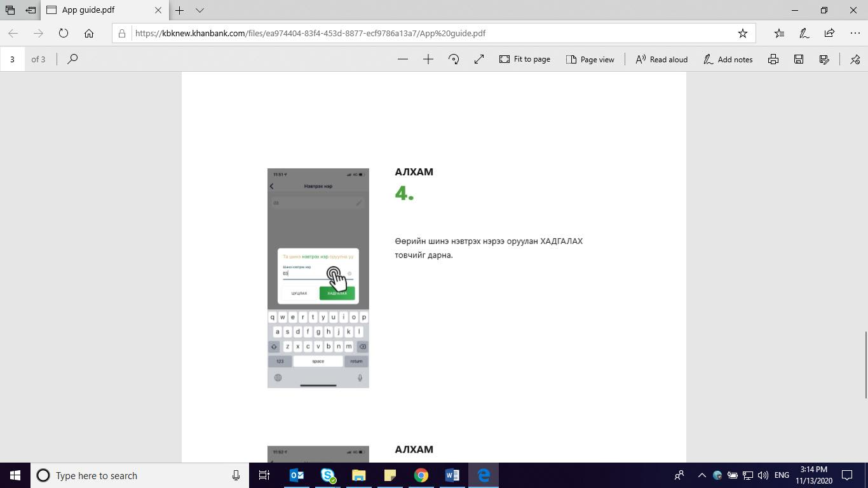Save the PDF with the disk icon
Viewport: 868px width, 488px height.
coord(799,59)
